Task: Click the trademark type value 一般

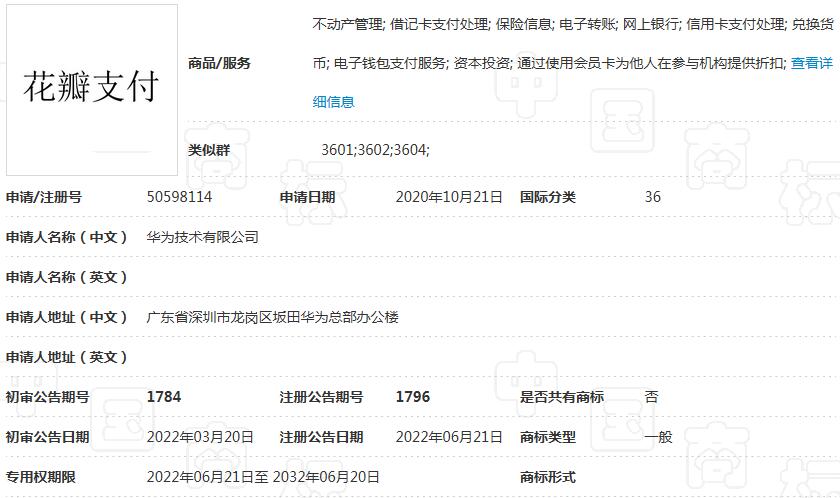Action: pyautogui.click(x=658, y=437)
